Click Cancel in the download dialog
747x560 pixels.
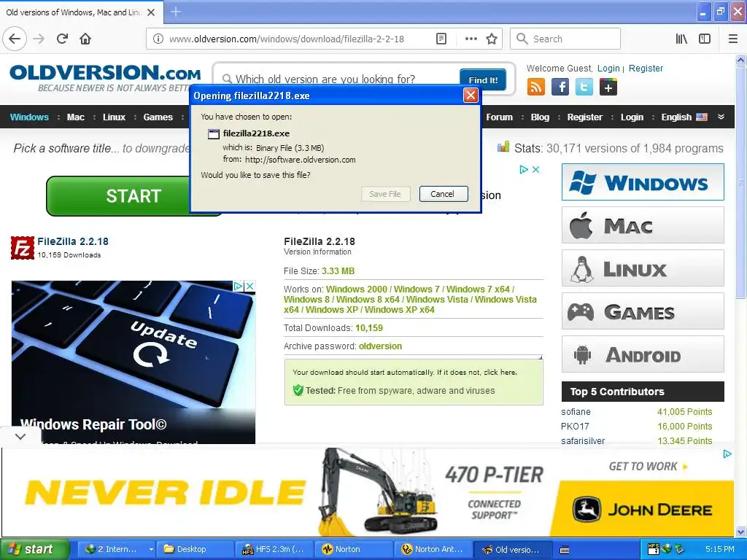[x=443, y=194]
